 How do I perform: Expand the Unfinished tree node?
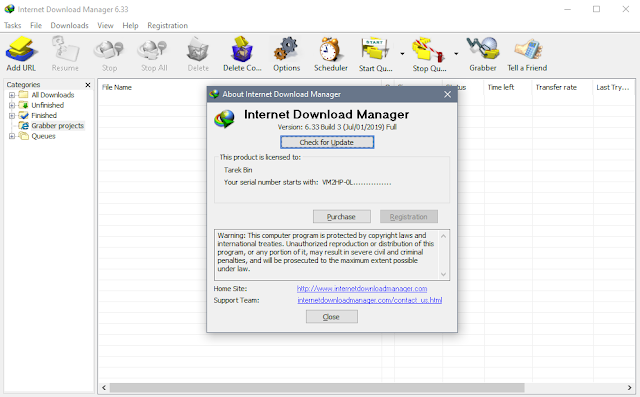pyautogui.click(x=12, y=105)
